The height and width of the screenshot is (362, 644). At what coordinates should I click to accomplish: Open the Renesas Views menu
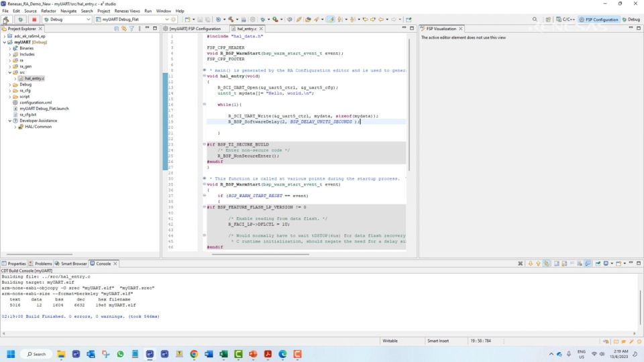[x=126, y=11]
